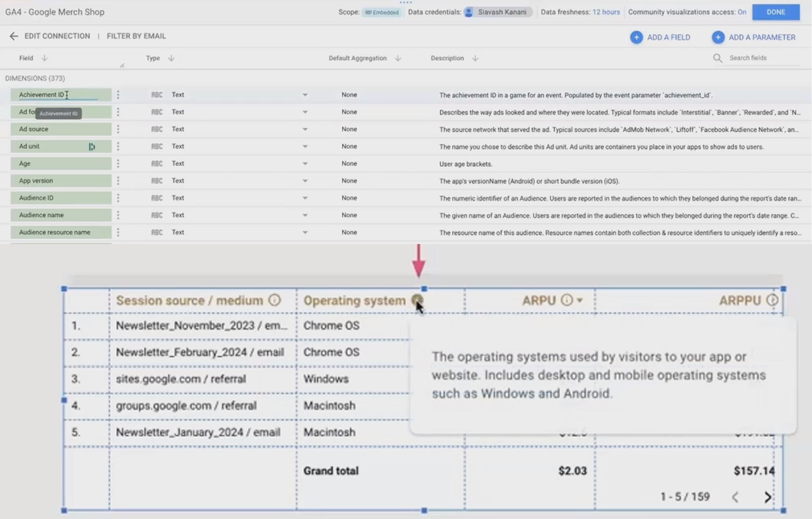Viewport: 812px width, 519px height.
Task: Click the plus icon for Add a Parameter
Action: (x=717, y=37)
